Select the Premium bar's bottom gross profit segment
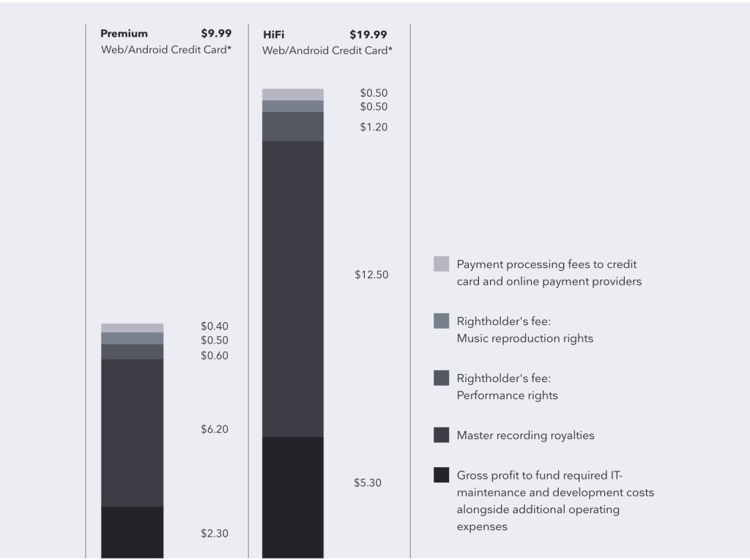The height and width of the screenshot is (560, 750). pos(132,531)
